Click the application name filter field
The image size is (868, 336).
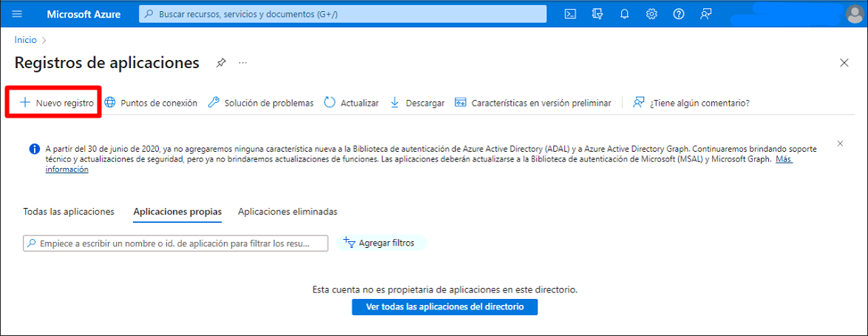tap(175, 243)
